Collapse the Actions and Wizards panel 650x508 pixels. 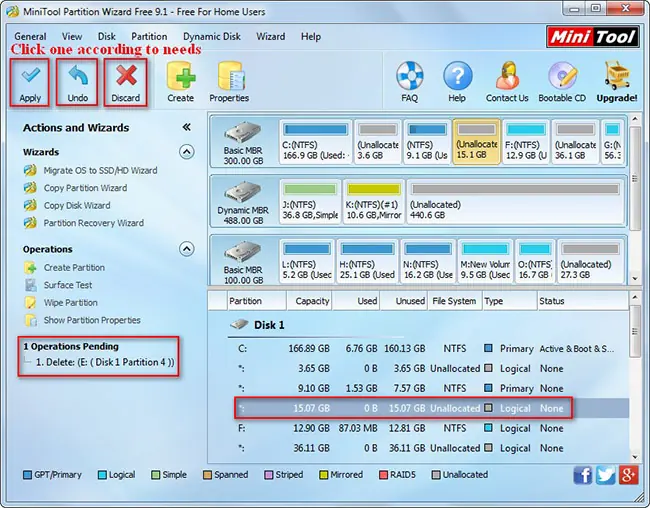pos(187,127)
